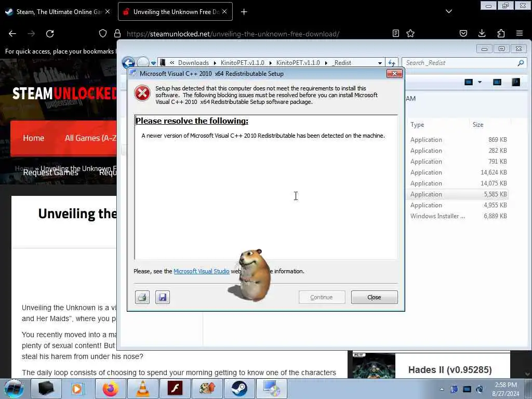Open the Firefox list all tabs dropdown

(x=448, y=11)
